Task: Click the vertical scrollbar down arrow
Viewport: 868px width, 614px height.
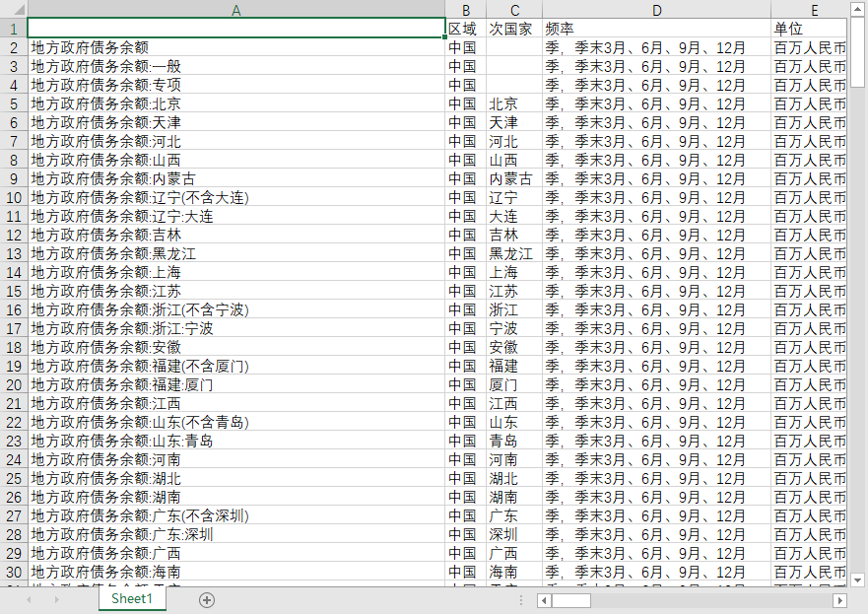Action: coord(857,580)
